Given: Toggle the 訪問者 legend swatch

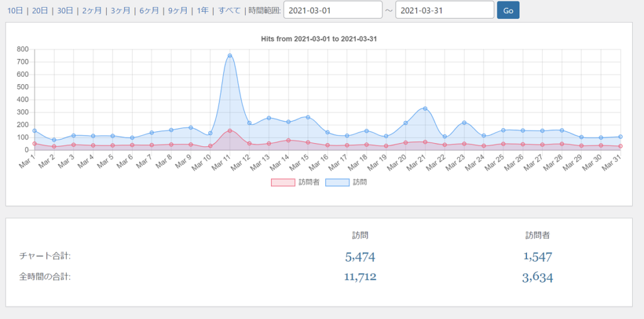Looking at the screenshot, I should pyautogui.click(x=283, y=183).
